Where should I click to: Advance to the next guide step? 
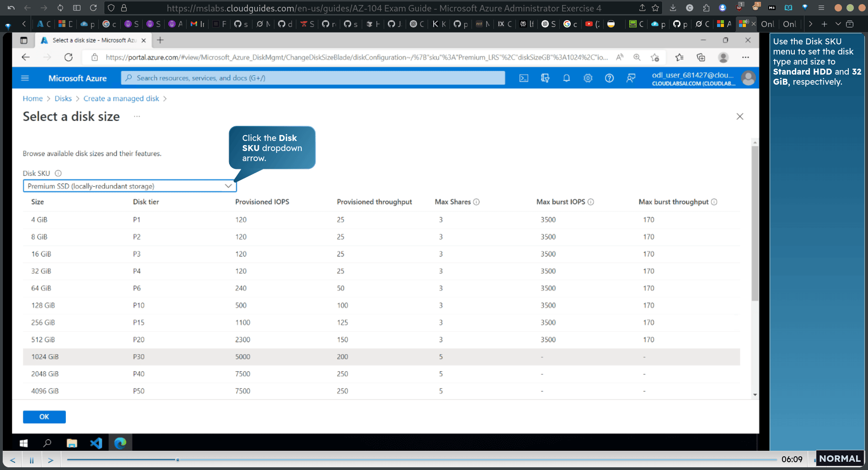point(51,460)
